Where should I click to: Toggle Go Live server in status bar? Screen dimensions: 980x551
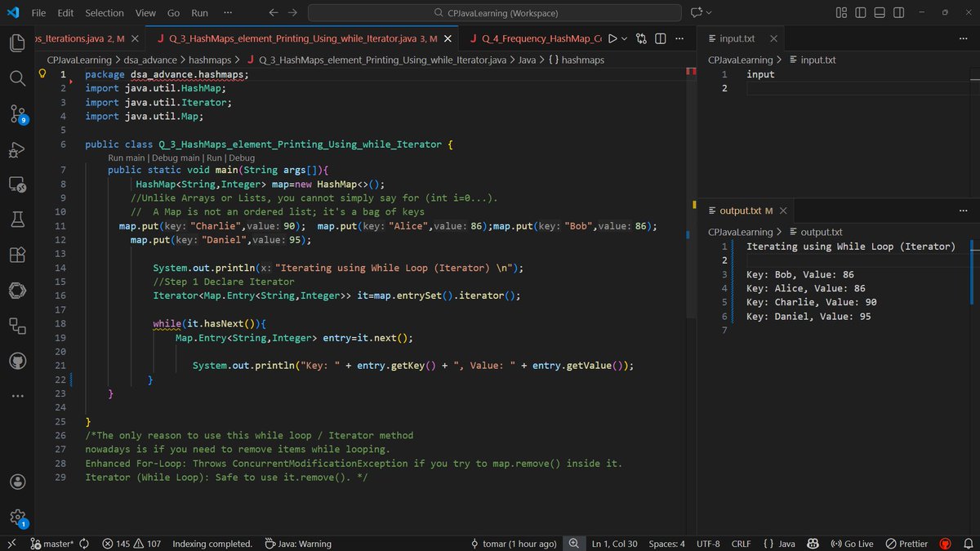pyautogui.click(x=851, y=544)
